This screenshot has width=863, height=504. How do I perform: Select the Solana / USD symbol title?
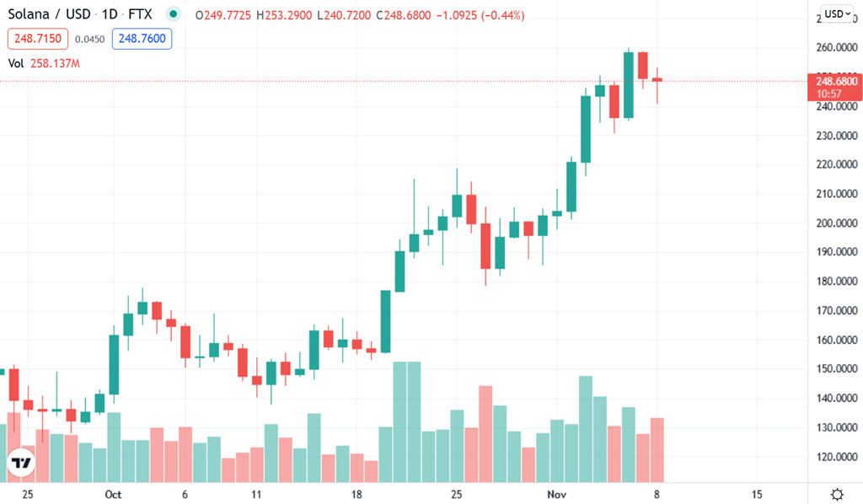pyautogui.click(x=49, y=13)
